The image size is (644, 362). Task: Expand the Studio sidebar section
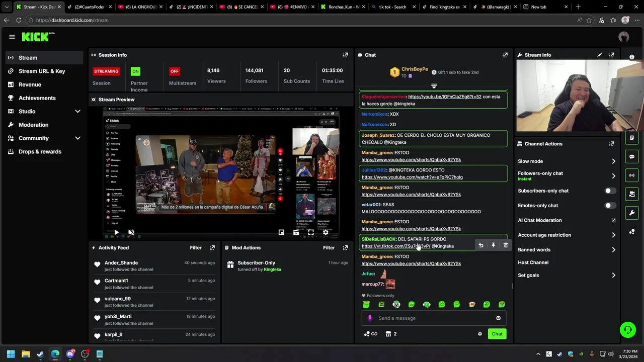tap(77, 111)
